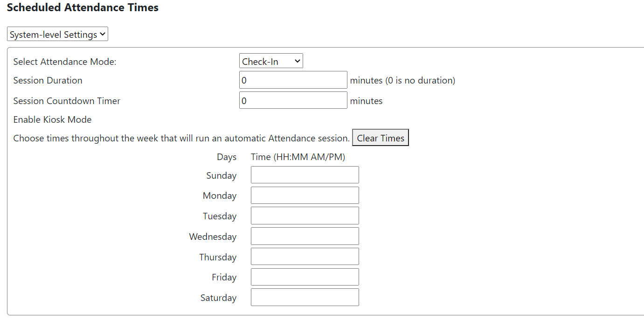This screenshot has height=321, width=644.
Task: Click the Session Duration input field
Action: (293, 80)
